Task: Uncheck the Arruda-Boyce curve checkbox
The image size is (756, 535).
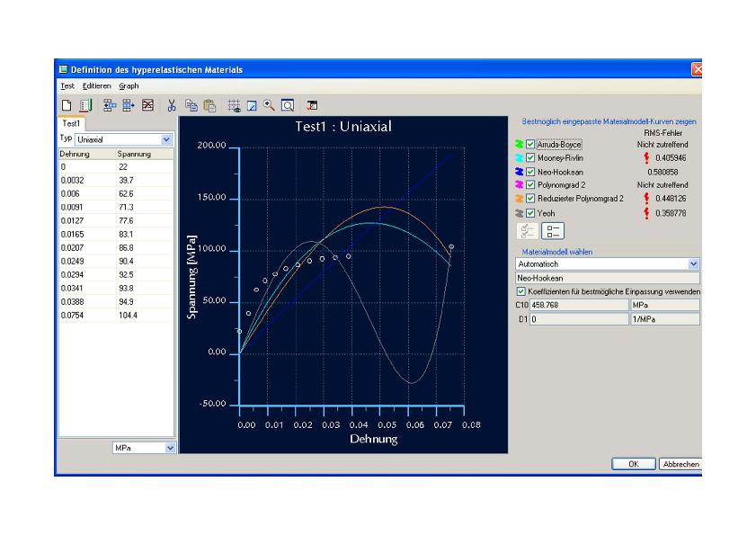Action: point(530,144)
